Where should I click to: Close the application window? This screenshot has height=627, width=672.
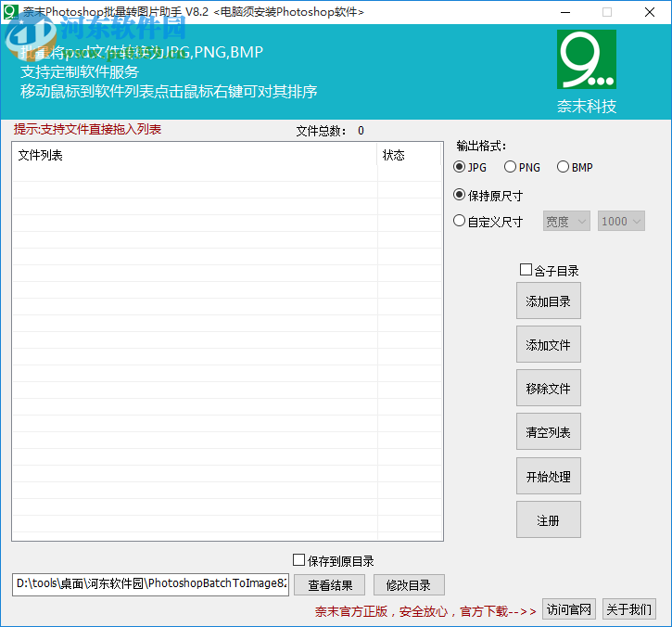[649, 12]
